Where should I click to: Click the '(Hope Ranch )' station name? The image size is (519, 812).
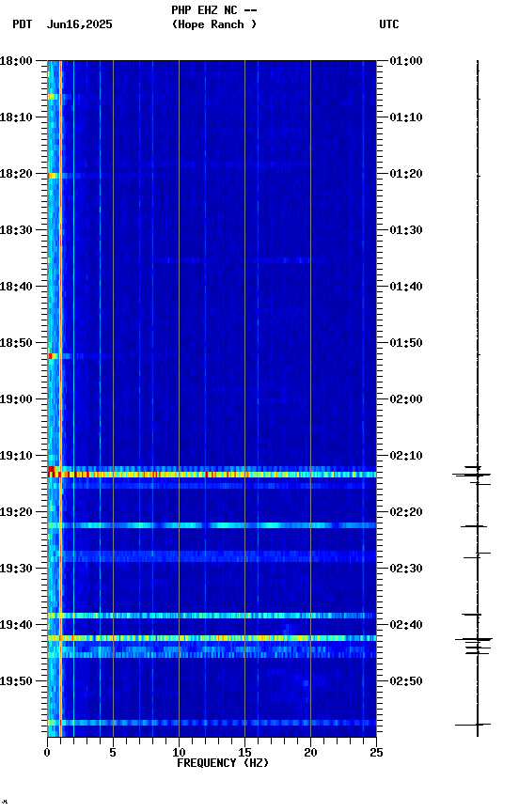tap(214, 24)
